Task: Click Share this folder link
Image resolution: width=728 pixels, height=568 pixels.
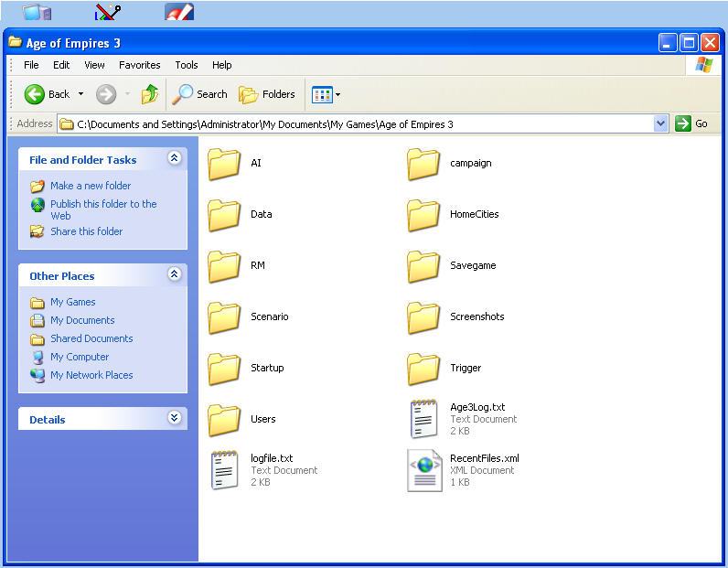Action: [x=86, y=231]
